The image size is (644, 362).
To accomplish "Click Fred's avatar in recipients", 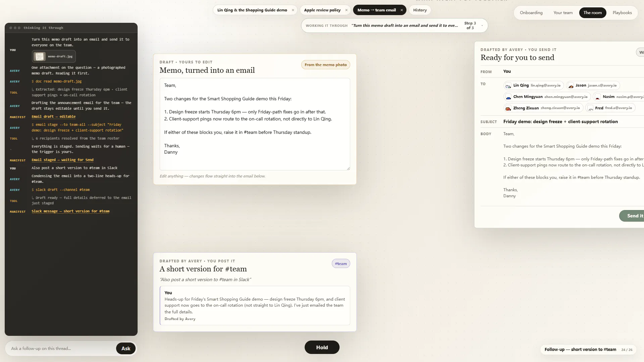I will [591, 108].
